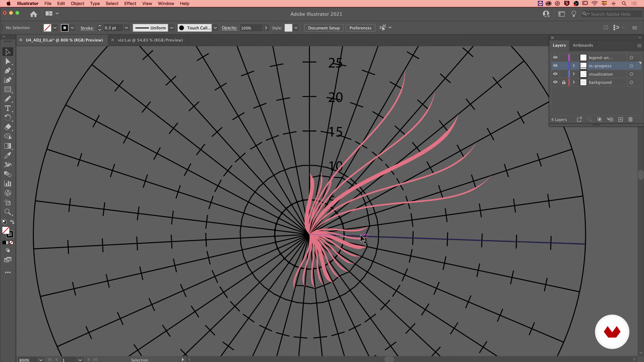Open Layers panel options menu
Screen dimensions: 644x362
pos(639,45)
